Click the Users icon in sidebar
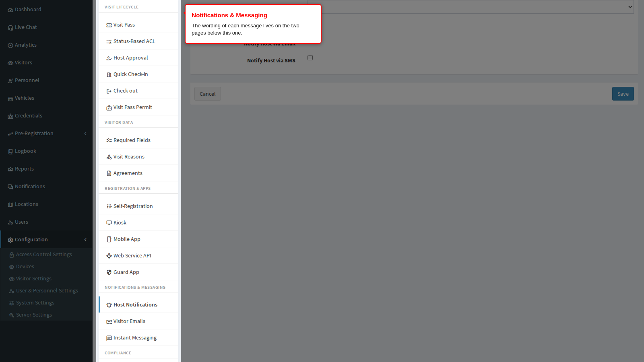 [x=10, y=222]
